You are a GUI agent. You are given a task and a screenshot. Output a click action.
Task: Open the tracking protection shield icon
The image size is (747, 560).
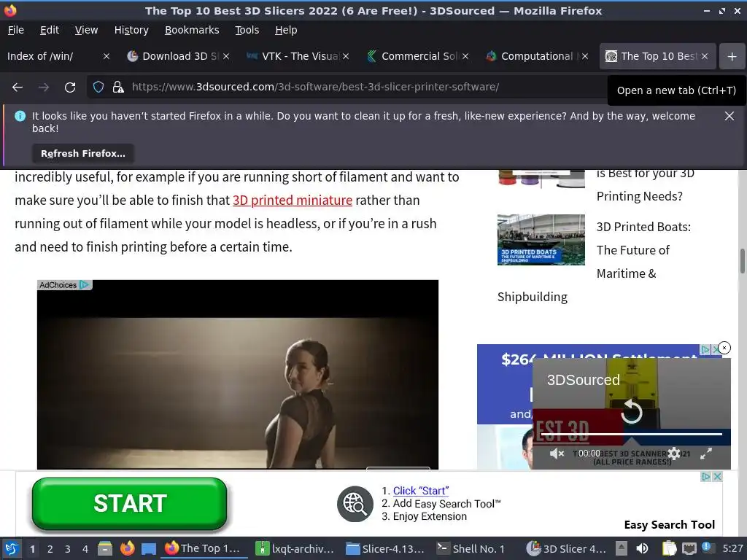pyautogui.click(x=98, y=87)
